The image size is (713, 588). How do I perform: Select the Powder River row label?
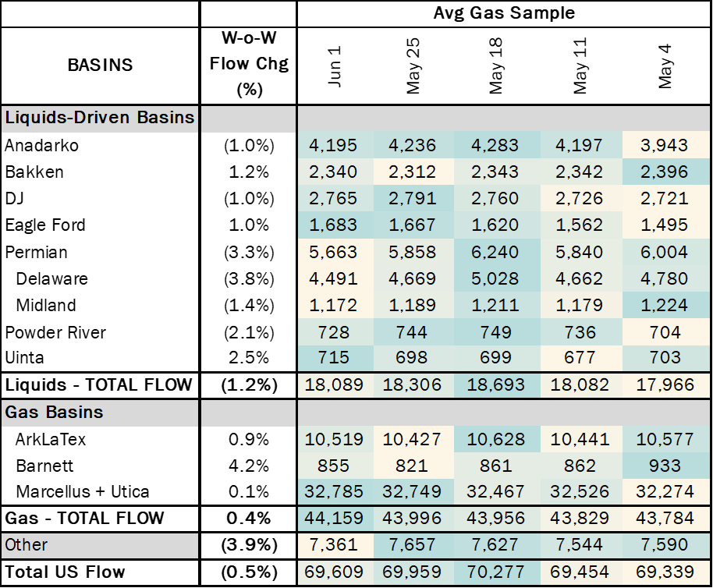[55, 333]
